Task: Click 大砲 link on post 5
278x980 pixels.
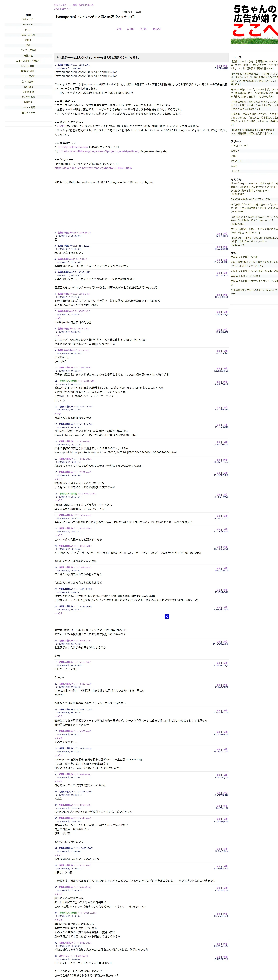Action: (x=225, y=273)
